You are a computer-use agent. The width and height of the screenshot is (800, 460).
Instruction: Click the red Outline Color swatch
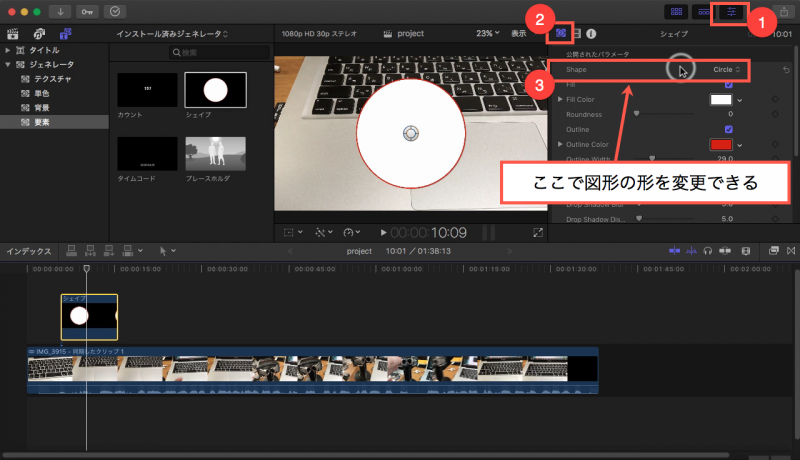coord(721,144)
